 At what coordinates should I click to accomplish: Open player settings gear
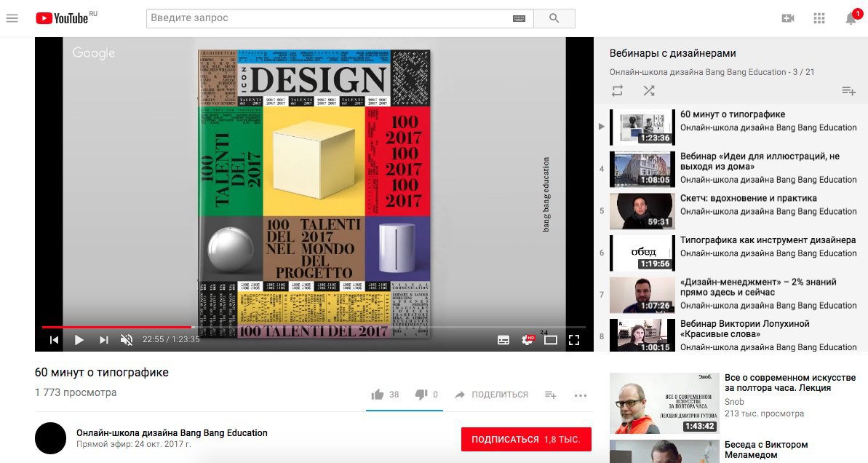click(x=527, y=340)
